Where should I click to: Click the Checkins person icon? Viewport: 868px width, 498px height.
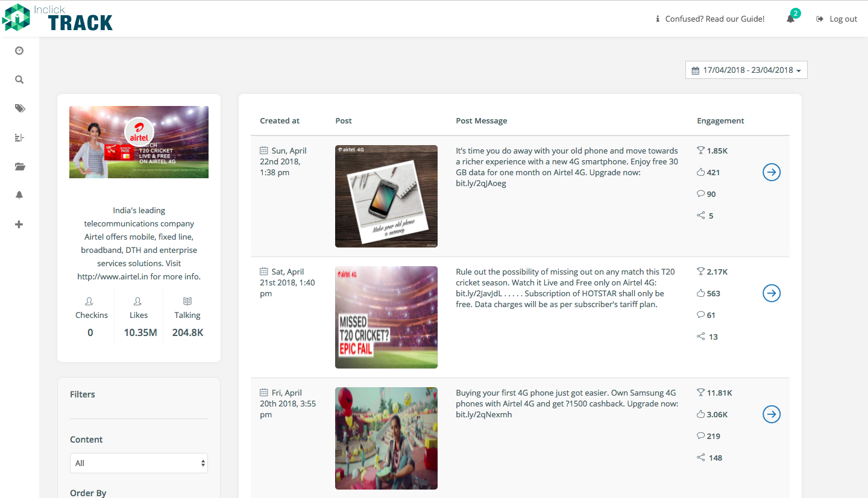(89, 301)
